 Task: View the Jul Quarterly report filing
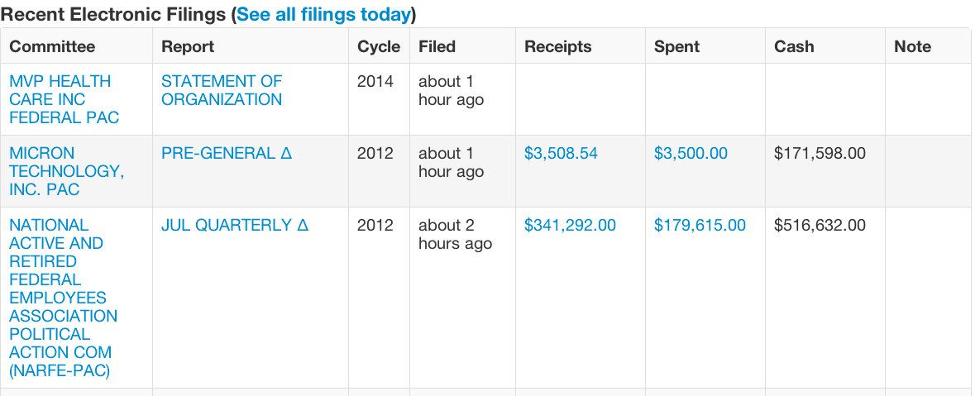pyautogui.click(x=234, y=225)
